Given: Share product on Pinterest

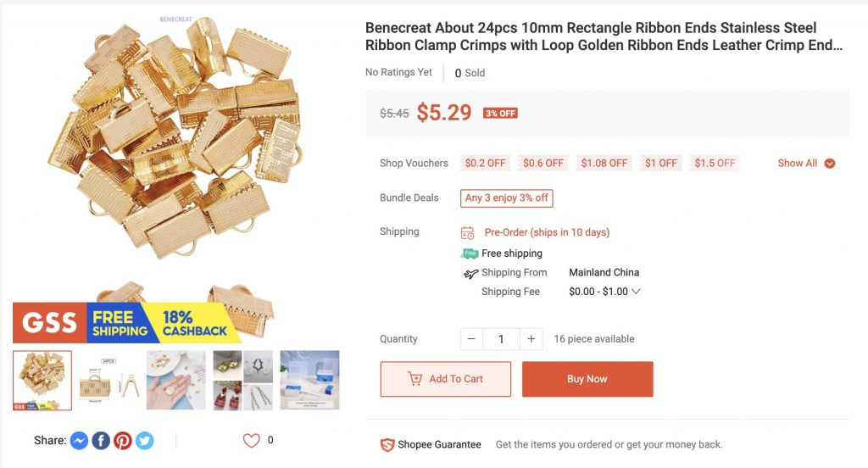Looking at the screenshot, I should [123, 441].
